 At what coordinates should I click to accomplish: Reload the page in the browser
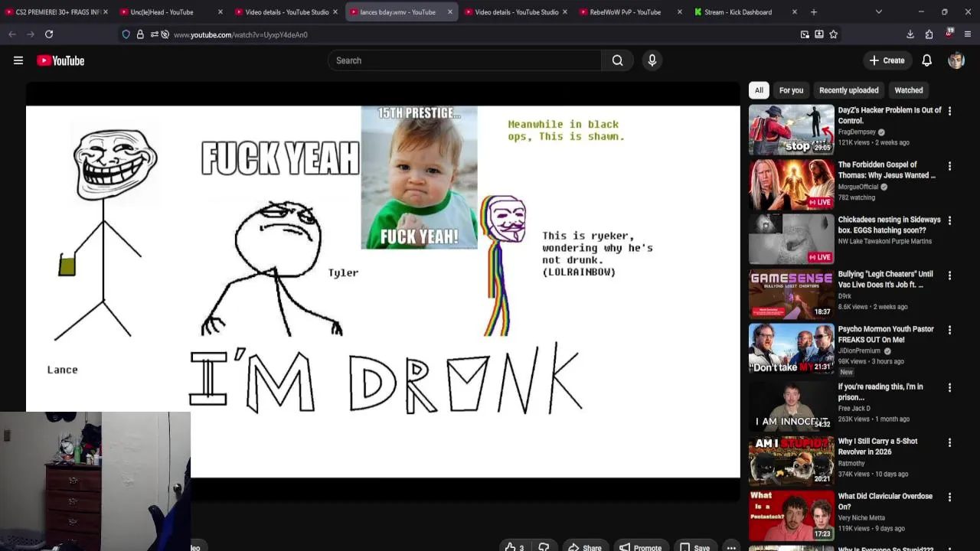[49, 34]
